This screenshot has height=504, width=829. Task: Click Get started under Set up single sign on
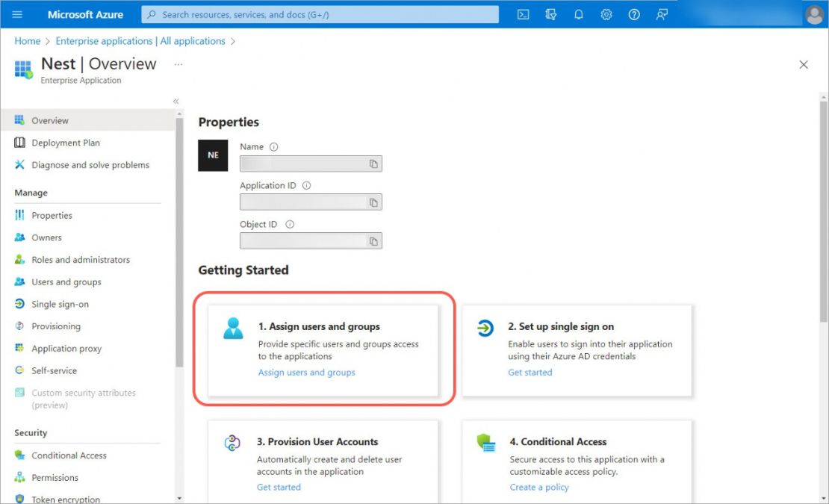pos(530,373)
